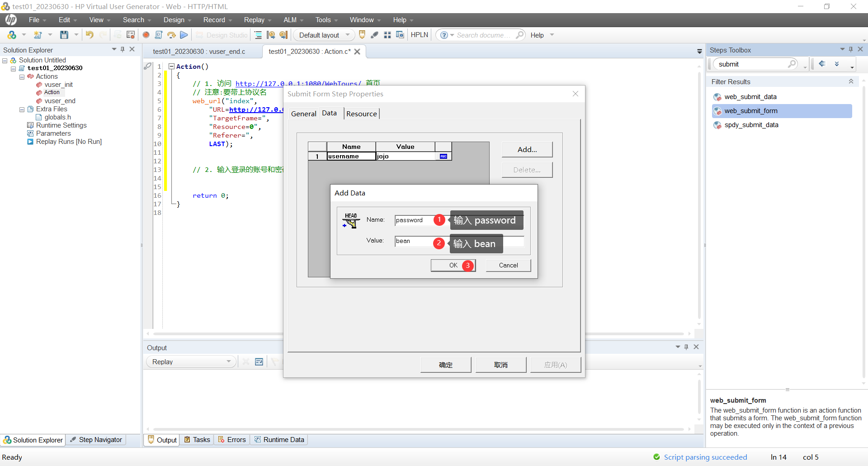Click the pen/annotate icon in toolbar
This screenshot has width=868, height=466.
coord(375,35)
